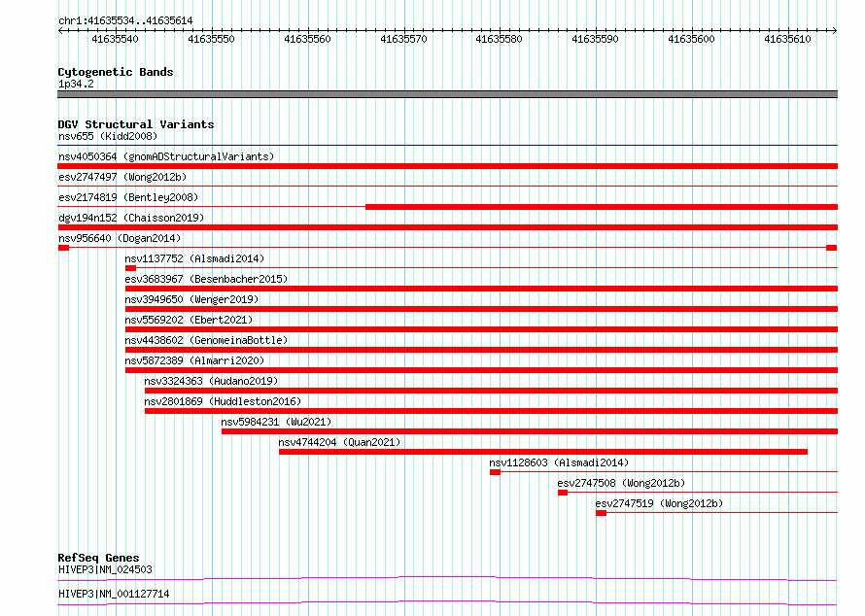This screenshot has height=616, width=865.
Task: Open variant dgv194n152 (Chaisson2019)
Action: (x=131, y=218)
